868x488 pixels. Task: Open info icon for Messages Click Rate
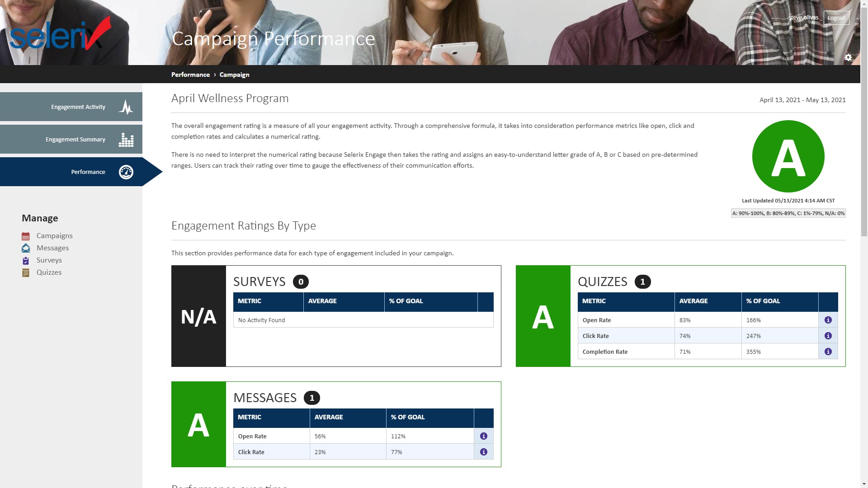pos(483,452)
